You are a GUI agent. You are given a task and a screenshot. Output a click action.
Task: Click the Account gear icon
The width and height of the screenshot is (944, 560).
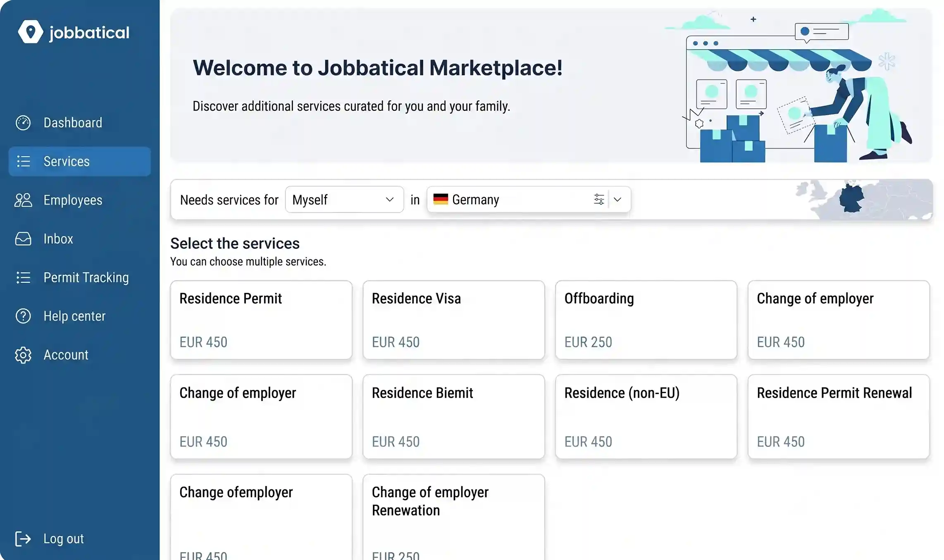pyautogui.click(x=24, y=355)
